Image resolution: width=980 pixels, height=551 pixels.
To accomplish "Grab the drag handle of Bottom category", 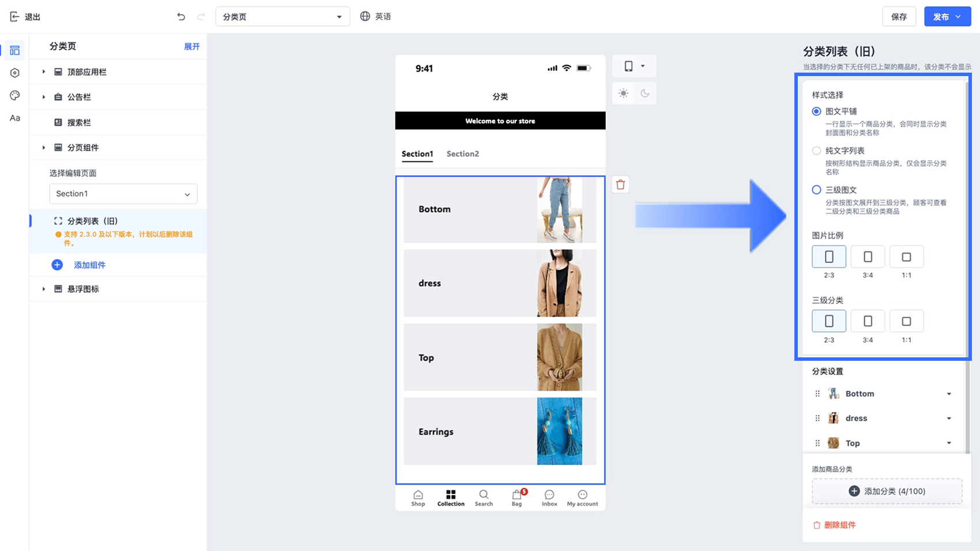I will tap(817, 394).
